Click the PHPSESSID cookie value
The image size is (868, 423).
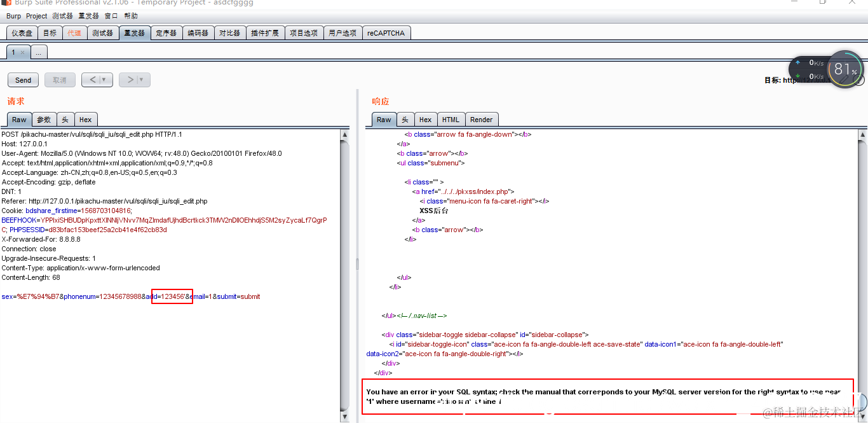click(x=107, y=230)
